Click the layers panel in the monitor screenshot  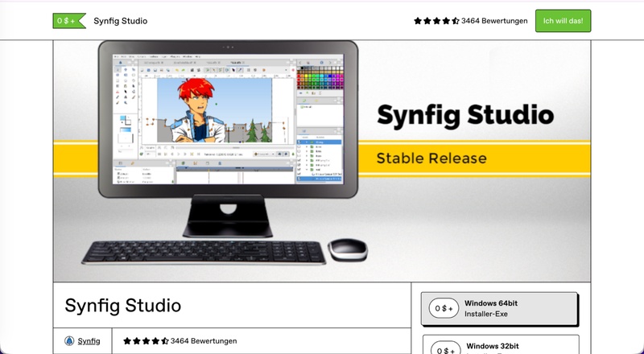click(320, 158)
